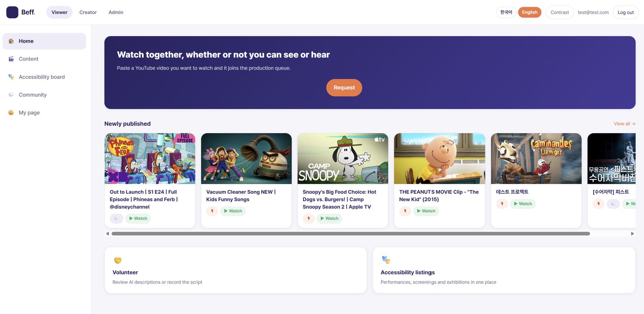Select English language option
The height and width of the screenshot is (314, 644).
coord(530,12)
